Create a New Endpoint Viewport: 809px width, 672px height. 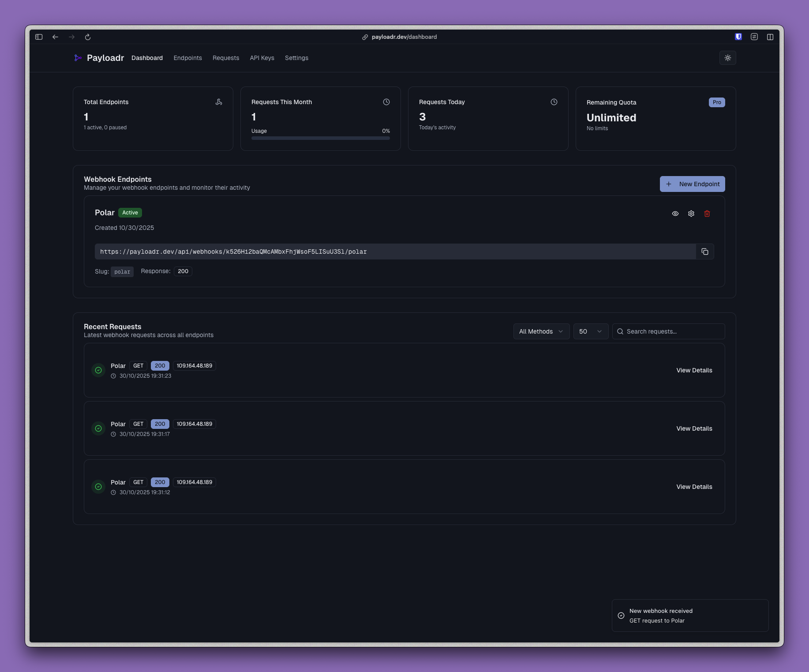point(692,184)
